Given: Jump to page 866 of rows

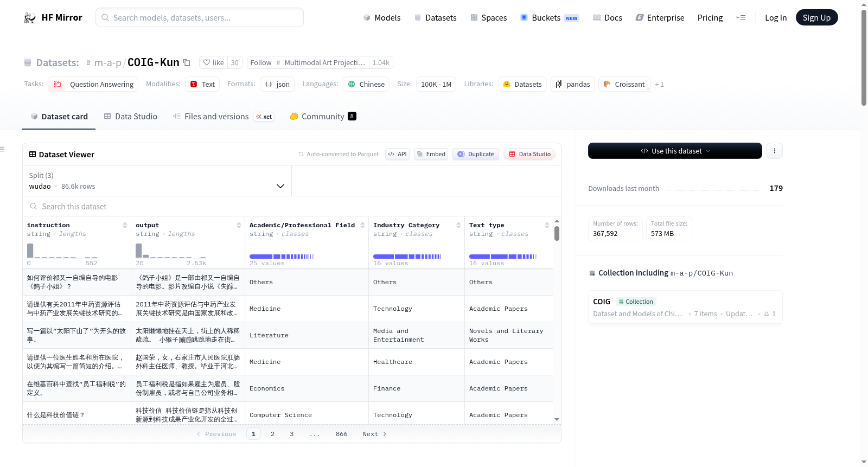Looking at the screenshot, I should 342,434.
